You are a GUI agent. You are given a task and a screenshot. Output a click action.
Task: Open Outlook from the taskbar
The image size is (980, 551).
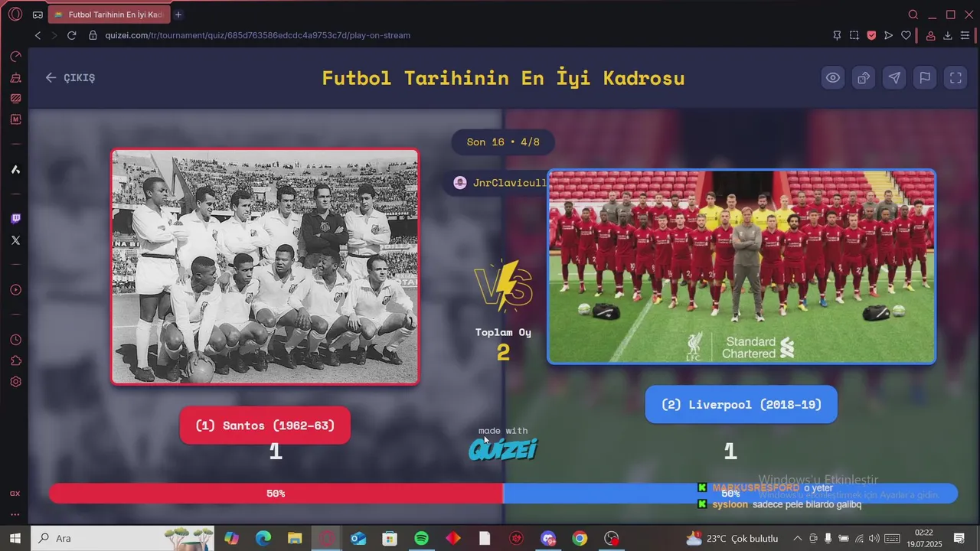pos(358,538)
